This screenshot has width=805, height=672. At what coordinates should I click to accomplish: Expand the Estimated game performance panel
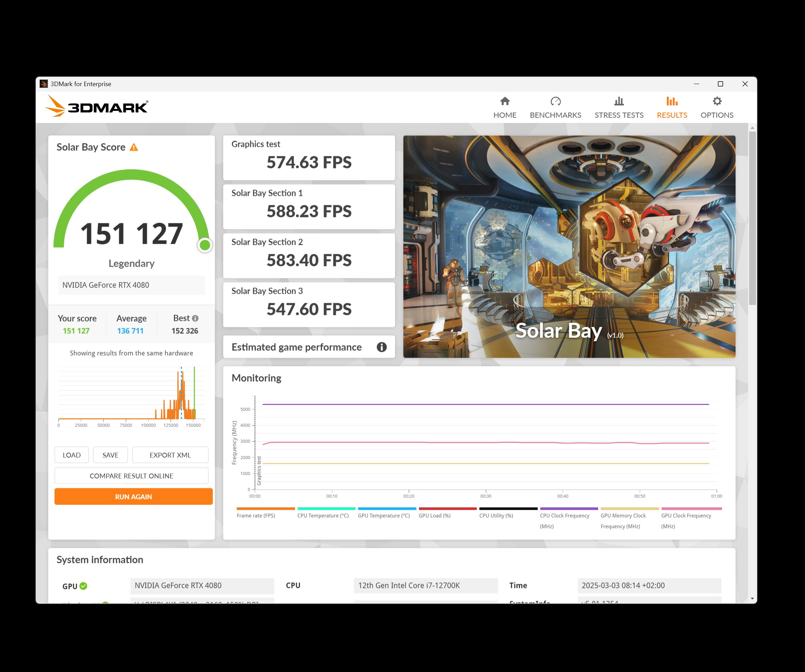click(x=309, y=347)
